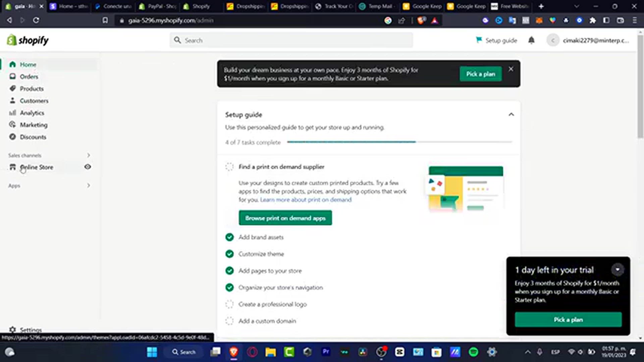This screenshot has width=644, height=362.
Task: Check off Add a custom domain
Action: (229, 321)
